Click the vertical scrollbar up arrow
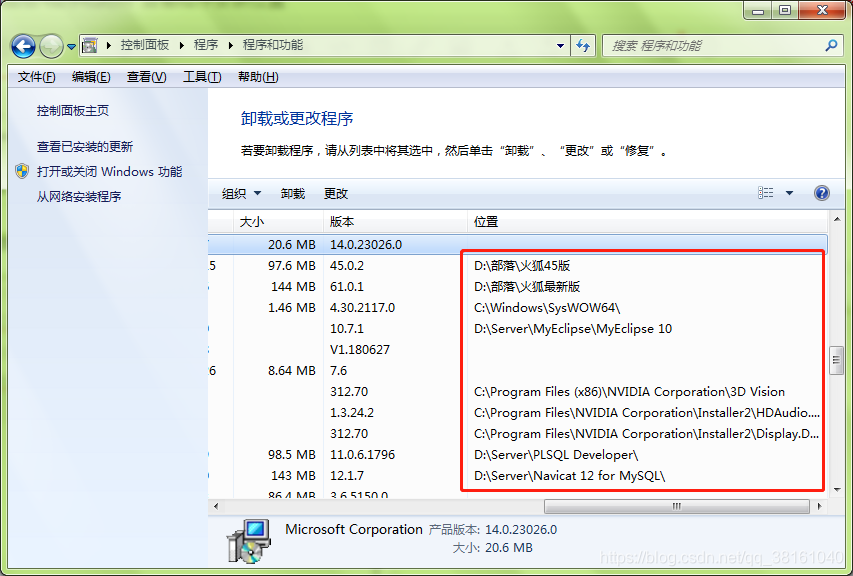 [x=837, y=219]
